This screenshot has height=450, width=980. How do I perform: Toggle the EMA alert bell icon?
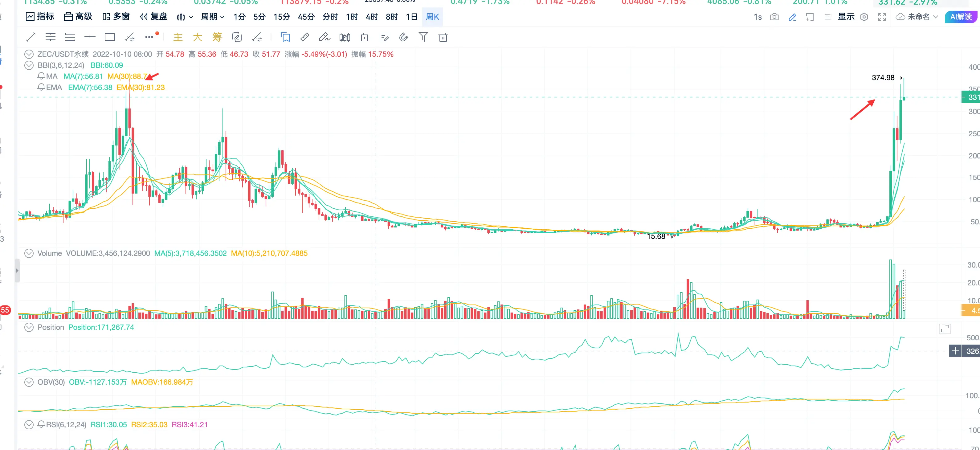(41, 87)
